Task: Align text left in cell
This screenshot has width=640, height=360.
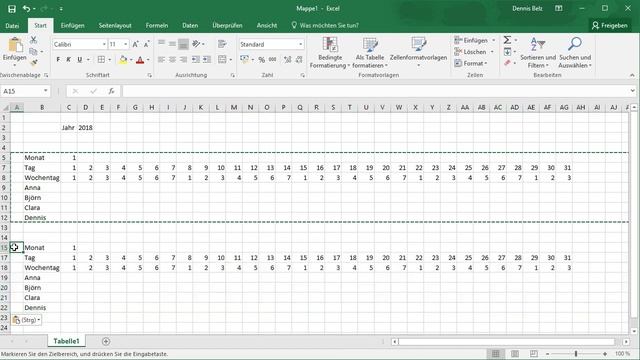Action: 162,60
